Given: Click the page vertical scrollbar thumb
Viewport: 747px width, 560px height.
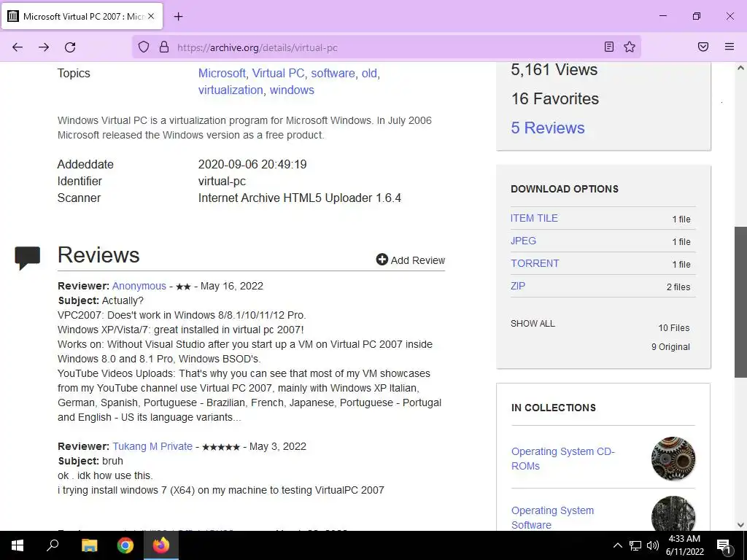Looking at the screenshot, I should [740, 302].
